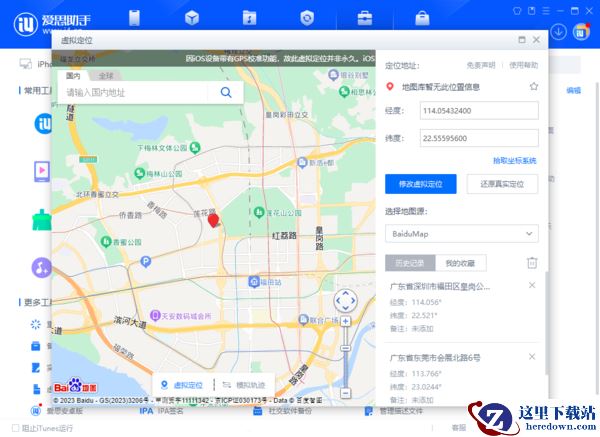Open the 拾取坐标系统 link

tap(514, 161)
